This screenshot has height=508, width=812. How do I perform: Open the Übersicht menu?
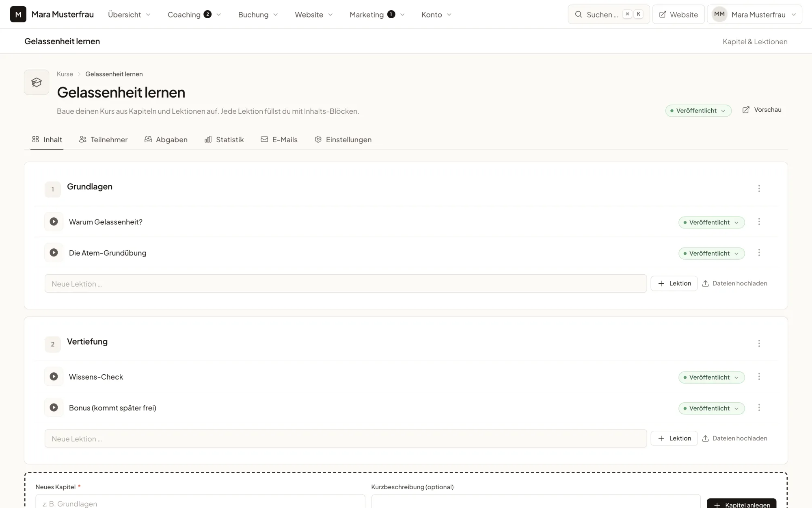[129, 15]
